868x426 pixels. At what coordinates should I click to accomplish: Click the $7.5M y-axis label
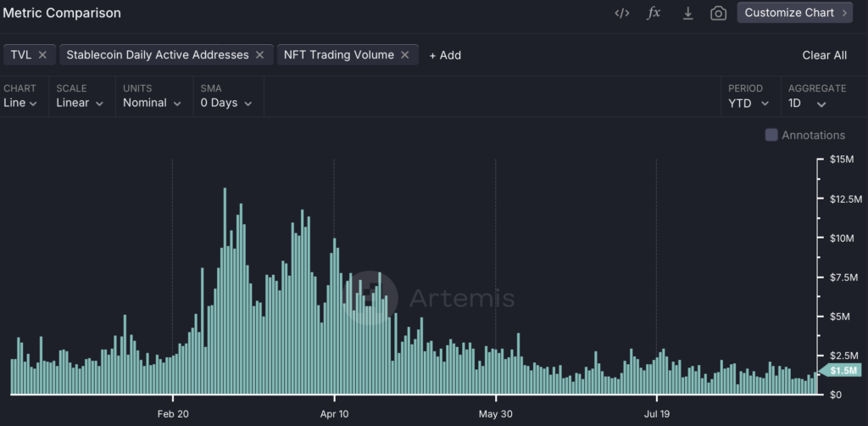(843, 277)
